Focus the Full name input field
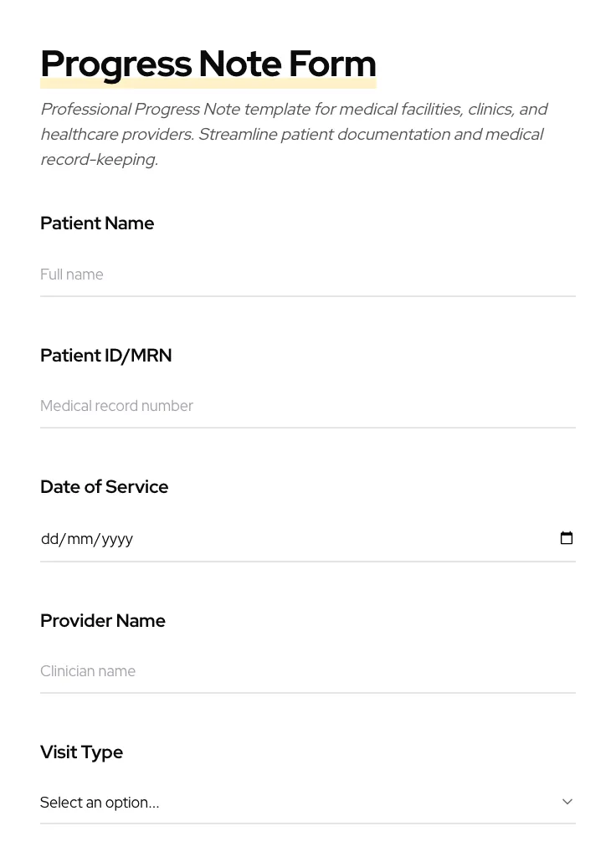This screenshot has width=616, height=857. (307, 275)
